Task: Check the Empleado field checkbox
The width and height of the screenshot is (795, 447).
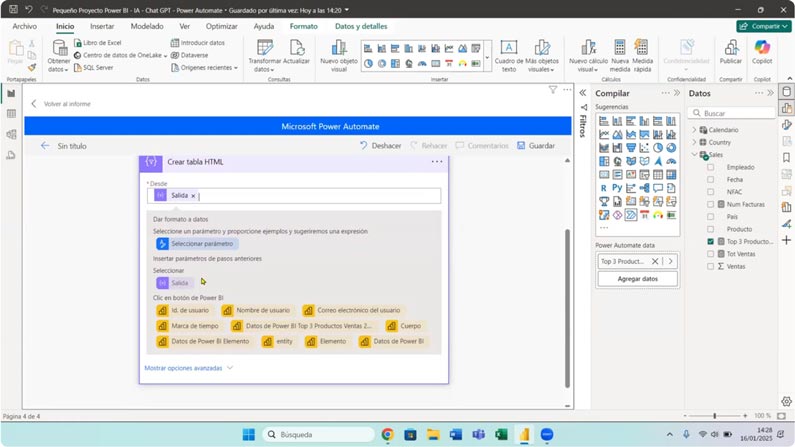Action: [711, 167]
